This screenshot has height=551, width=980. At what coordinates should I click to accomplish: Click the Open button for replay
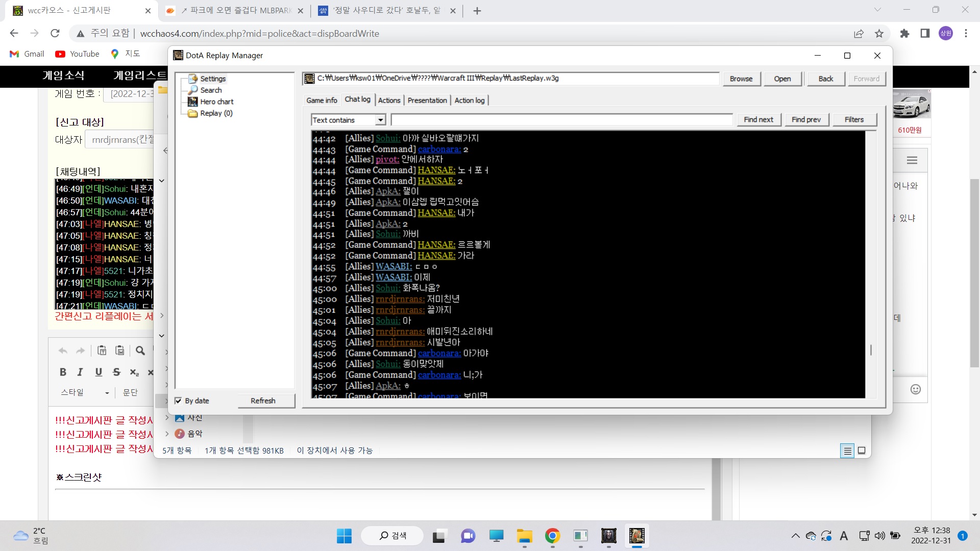pyautogui.click(x=782, y=79)
